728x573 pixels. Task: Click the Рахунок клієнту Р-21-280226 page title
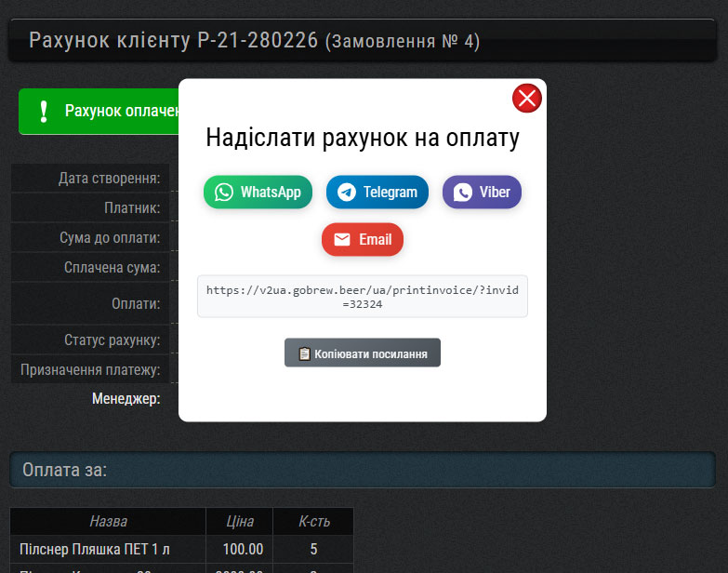[173, 41]
